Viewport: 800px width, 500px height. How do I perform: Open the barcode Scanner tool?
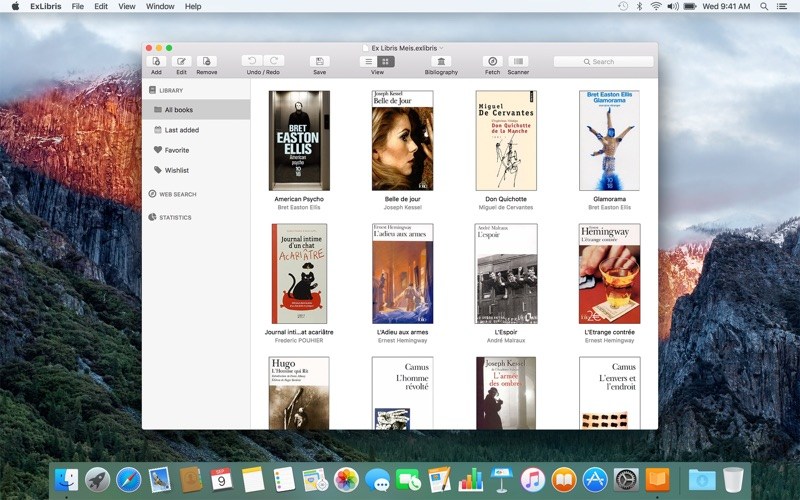click(x=518, y=61)
